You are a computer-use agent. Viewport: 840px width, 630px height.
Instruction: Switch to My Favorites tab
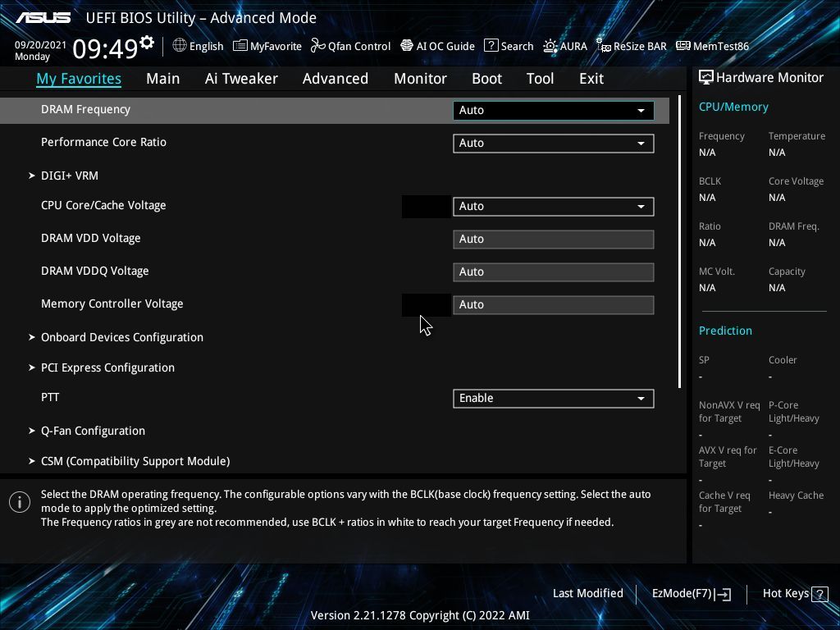click(79, 79)
